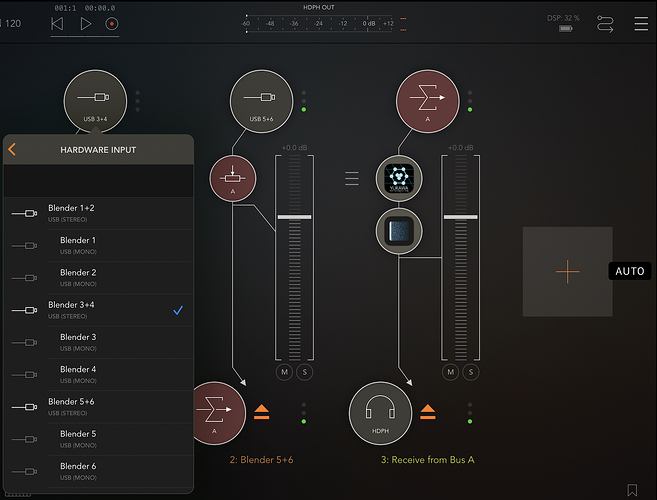The width and height of the screenshot is (657, 500).
Task: Click the 001:1 bar position readout
Action: click(x=65, y=8)
